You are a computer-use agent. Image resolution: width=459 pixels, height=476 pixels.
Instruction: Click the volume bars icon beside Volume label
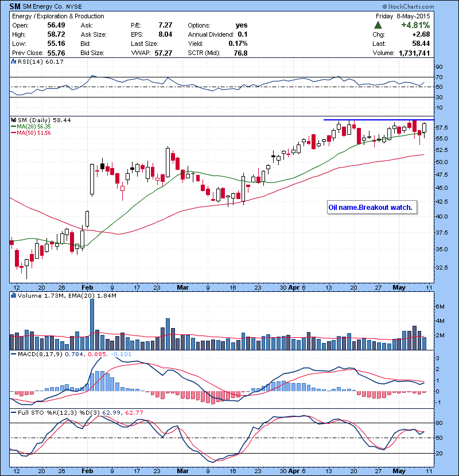[13, 295]
